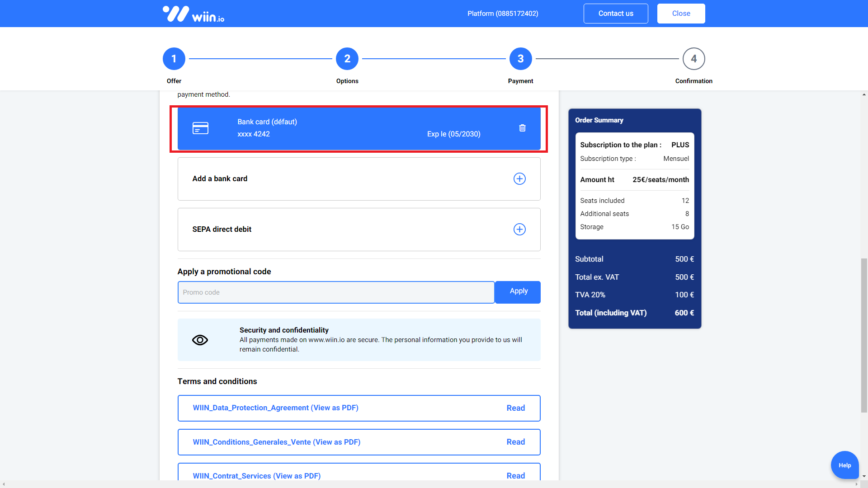Open the Help chat bubble
The image size is (868, 488).
pos(844,465)
